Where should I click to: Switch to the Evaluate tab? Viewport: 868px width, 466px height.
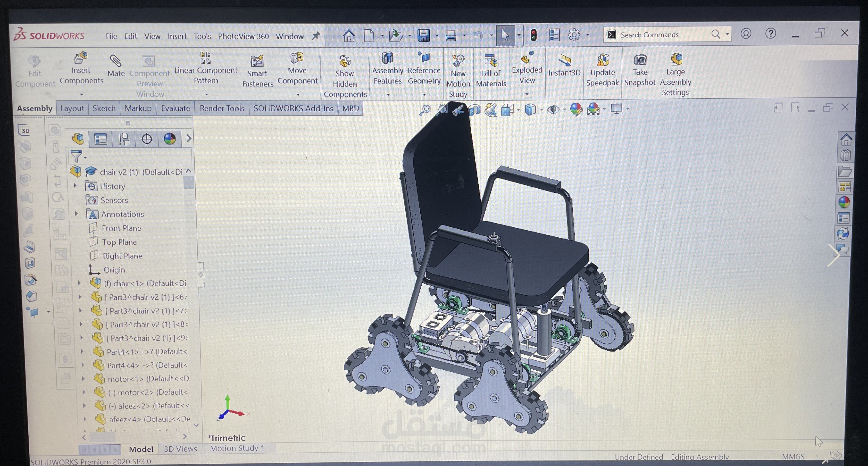click(175, 108)
